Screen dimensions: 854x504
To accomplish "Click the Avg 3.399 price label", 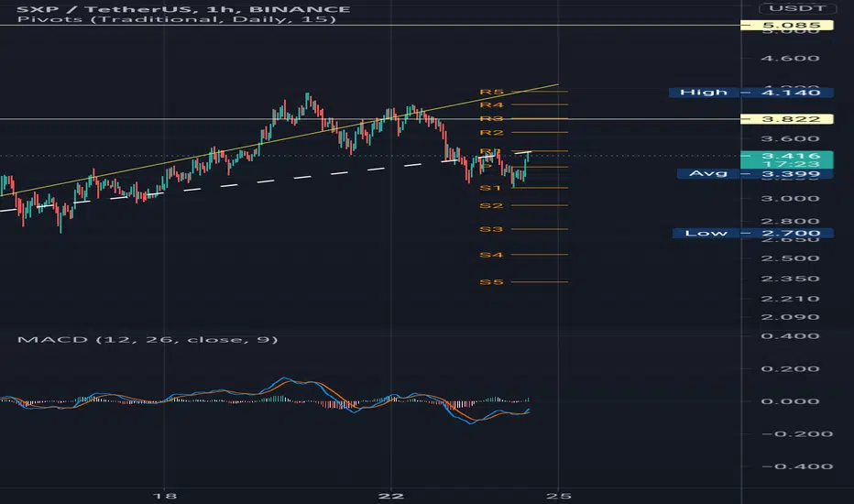I will 755,174.
